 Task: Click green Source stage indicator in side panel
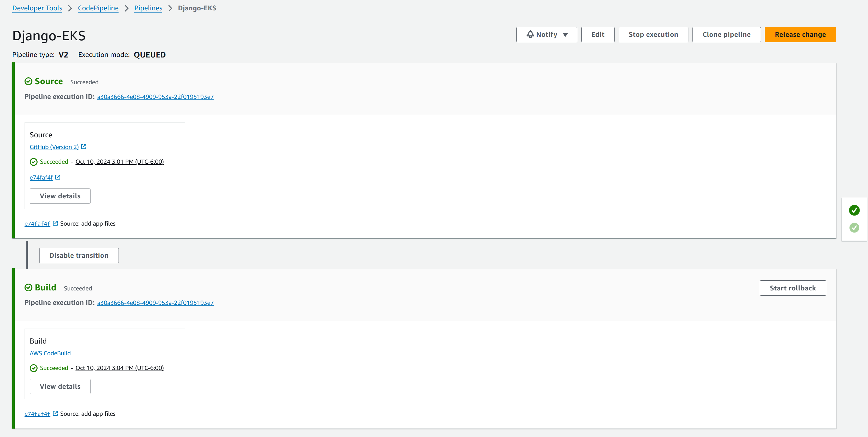(854, 210)
